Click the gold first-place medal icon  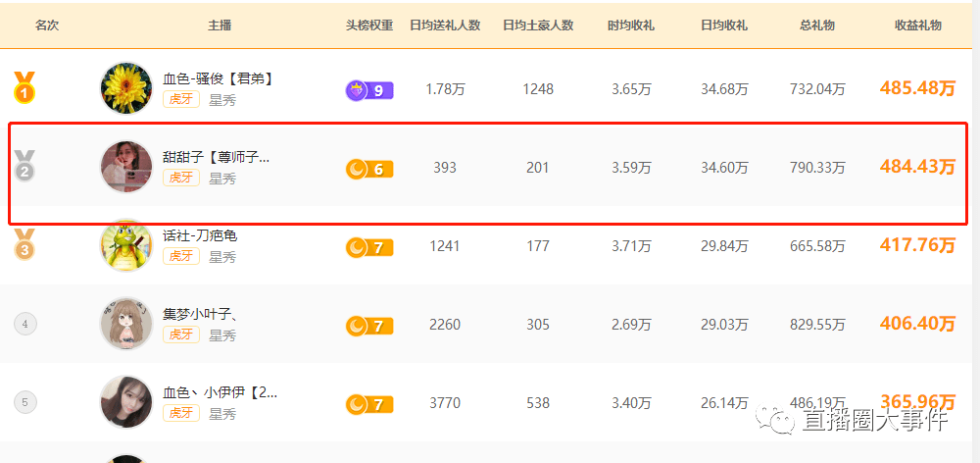(24, 87)
